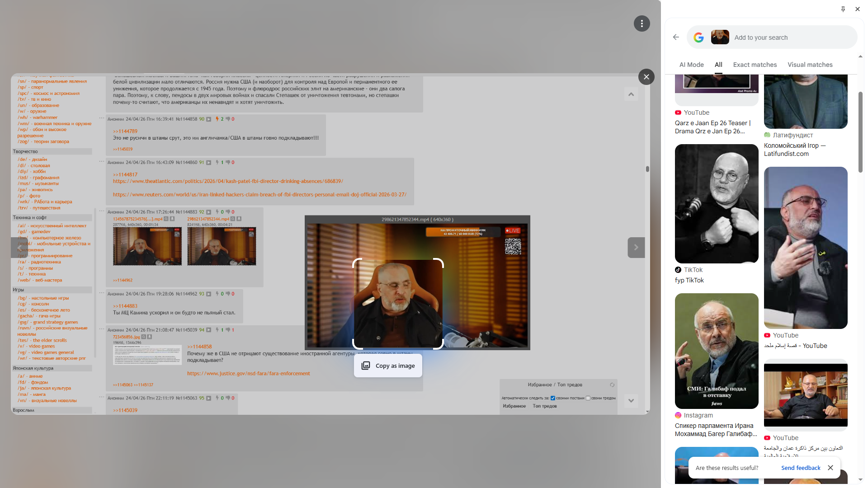Open the Visual matches tab
868x488 pixels.
pos(810,65)
